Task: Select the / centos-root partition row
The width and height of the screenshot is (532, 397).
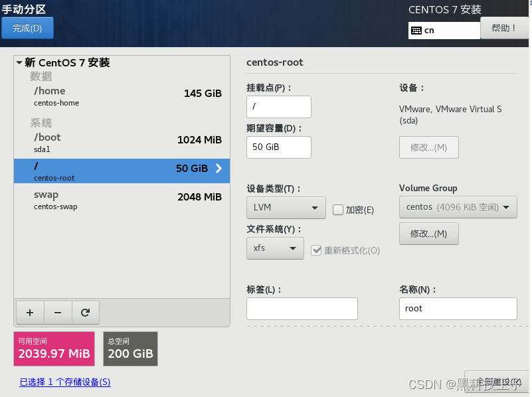Action: click(122, 171)
